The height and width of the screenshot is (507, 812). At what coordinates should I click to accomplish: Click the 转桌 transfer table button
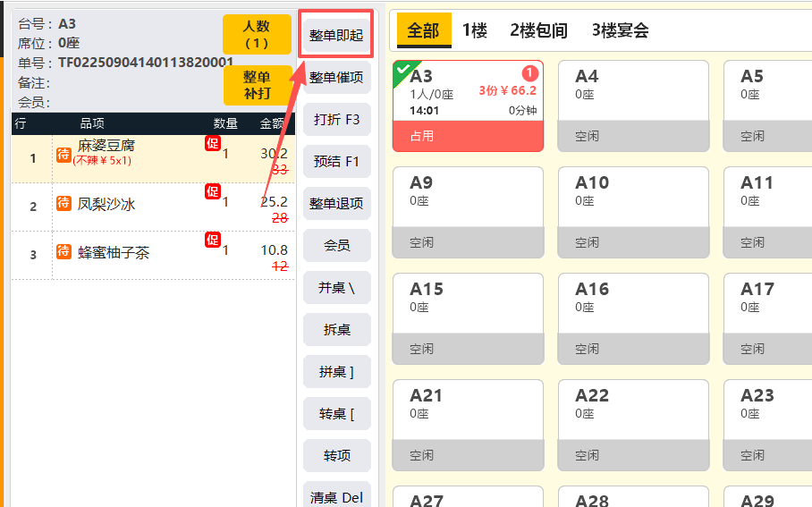click(x=336, y=413)
